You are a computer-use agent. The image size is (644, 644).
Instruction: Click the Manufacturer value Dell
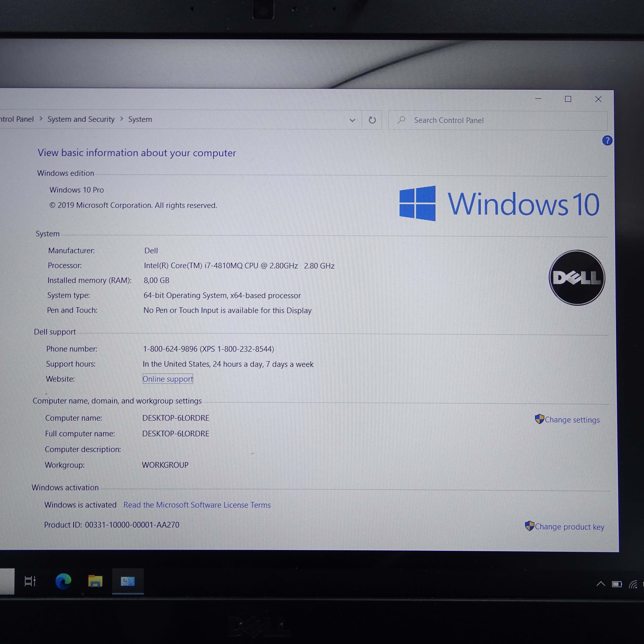click(151, 251)
